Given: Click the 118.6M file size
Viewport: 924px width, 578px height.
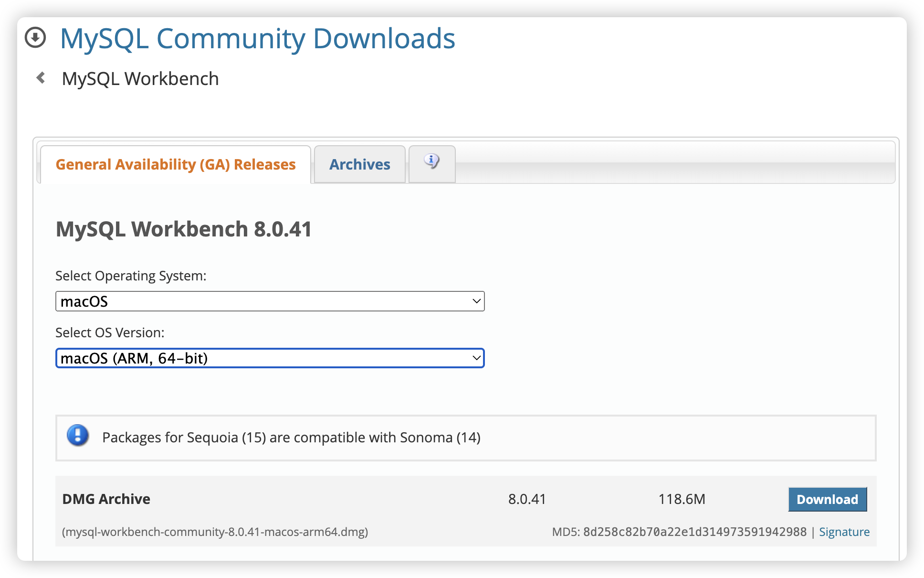Looking at the screenshot, I should [682, 499].
